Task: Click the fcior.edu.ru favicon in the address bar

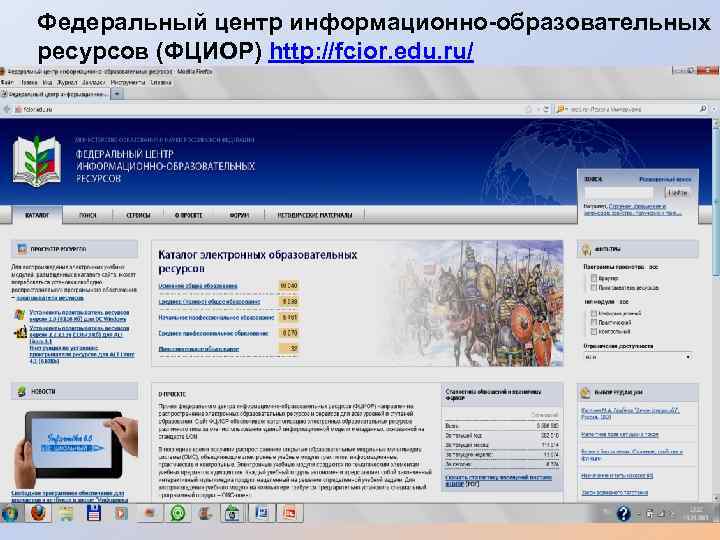Action: (18, 110)
